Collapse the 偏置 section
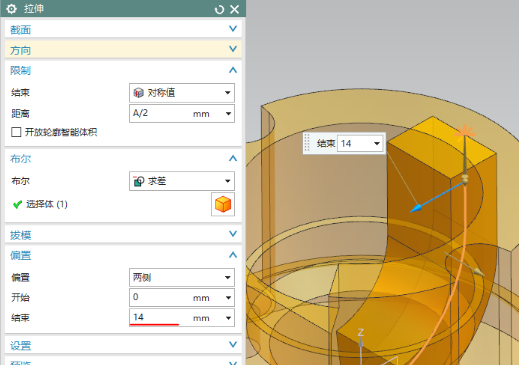 [233, 255]
